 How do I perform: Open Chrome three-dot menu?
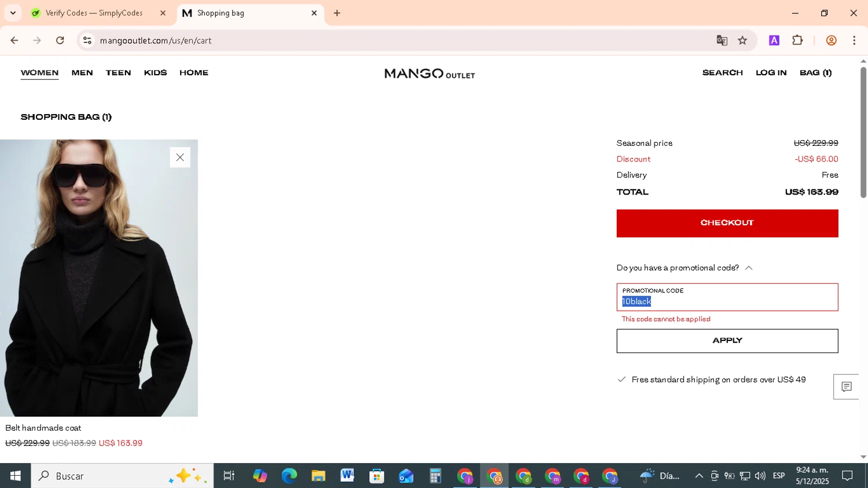[x=854, y=41]
